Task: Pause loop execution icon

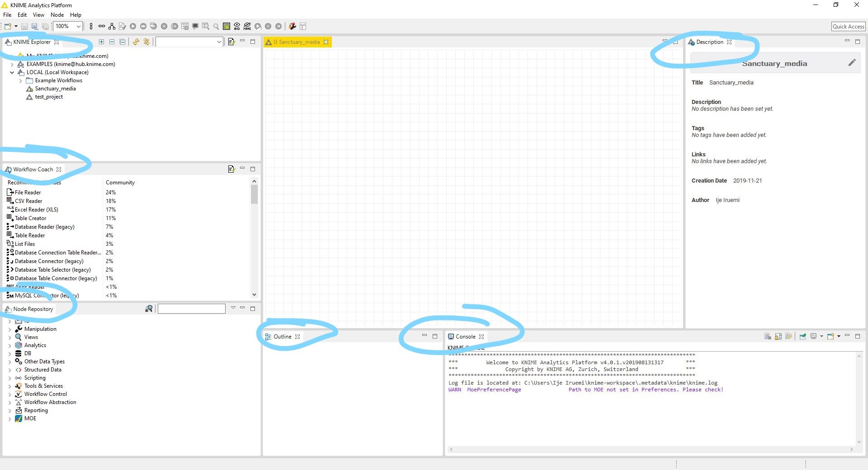Action: tap(268, 26)
